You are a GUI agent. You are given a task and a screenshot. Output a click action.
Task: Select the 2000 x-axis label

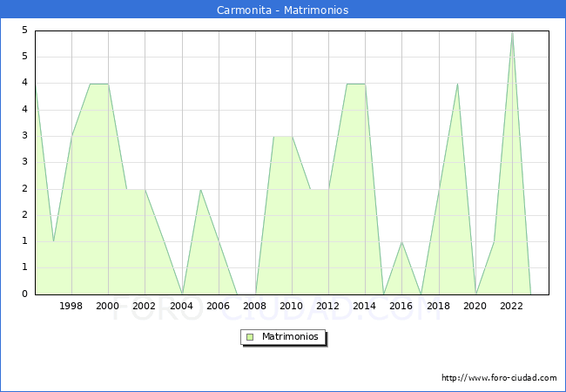point(107,306)
